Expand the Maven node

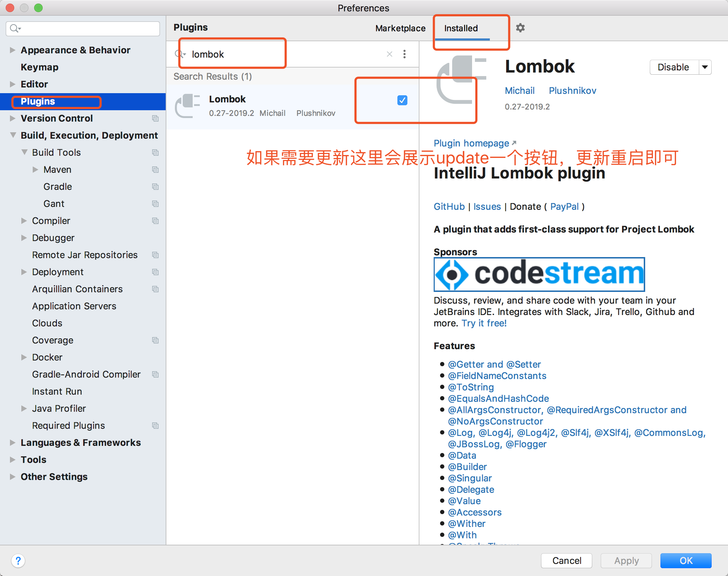point(35,170)
